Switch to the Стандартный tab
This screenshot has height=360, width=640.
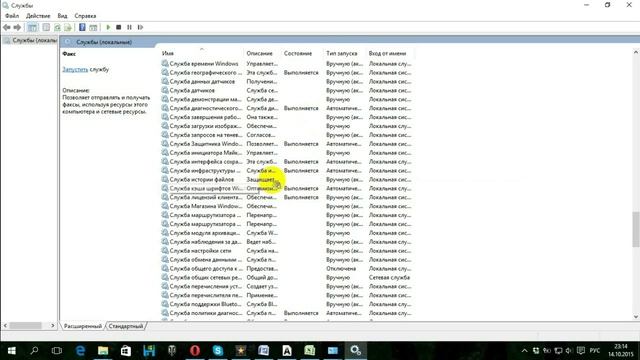pos(126,326)
